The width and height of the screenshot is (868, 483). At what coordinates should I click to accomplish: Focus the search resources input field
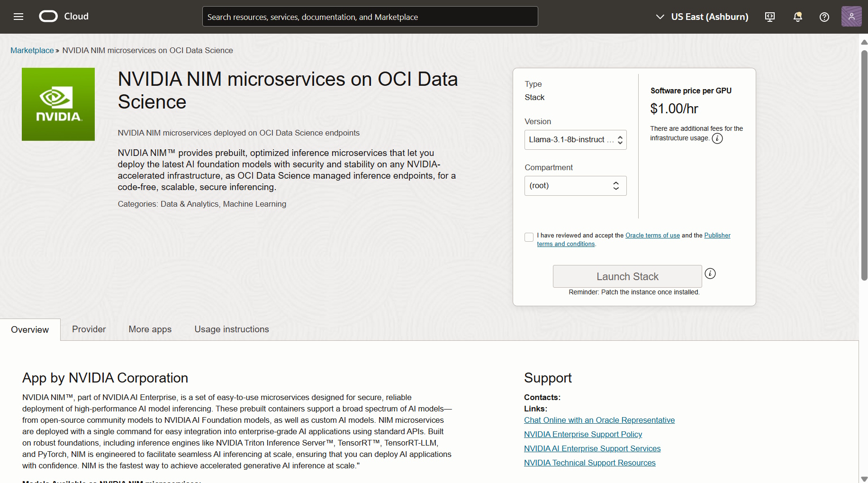[x=370, y=17]
